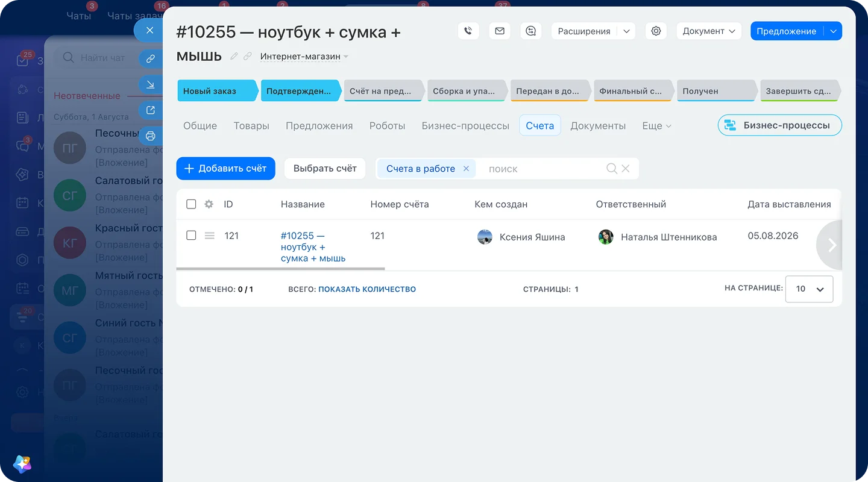
Task: Close the deal panel with the blue X side button
Action: click(150, 30)
